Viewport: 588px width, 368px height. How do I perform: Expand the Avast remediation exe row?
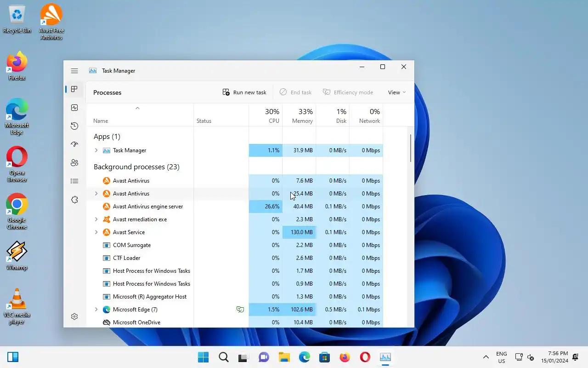pos(96,219)
